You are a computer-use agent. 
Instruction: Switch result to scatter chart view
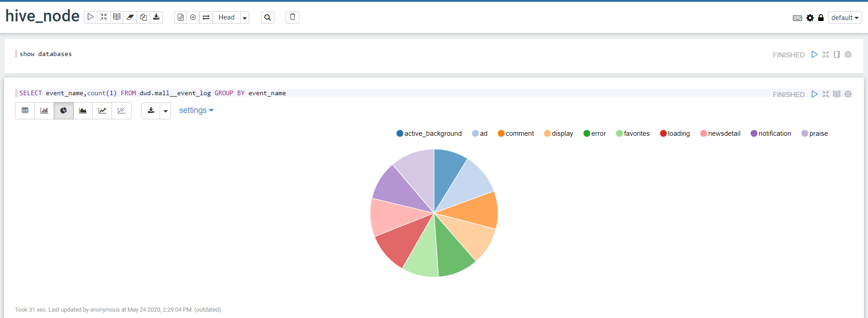[x=121, y=111]
